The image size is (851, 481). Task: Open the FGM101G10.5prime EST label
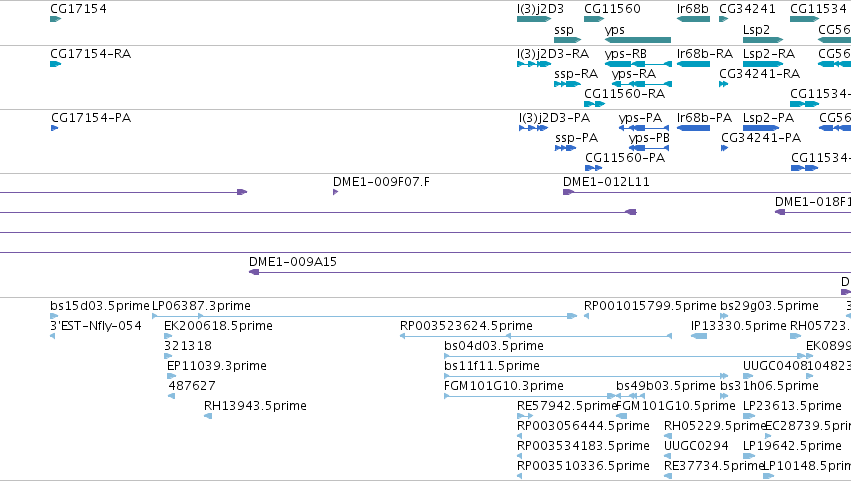tap(676, 406)
